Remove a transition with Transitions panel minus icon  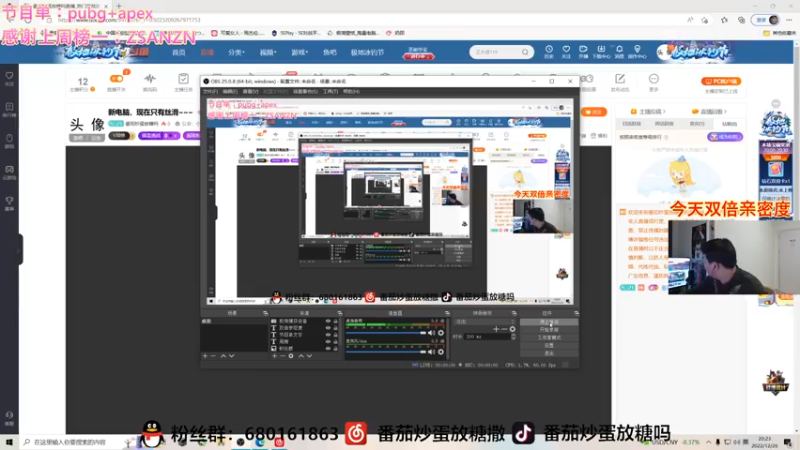pos(504,329)
